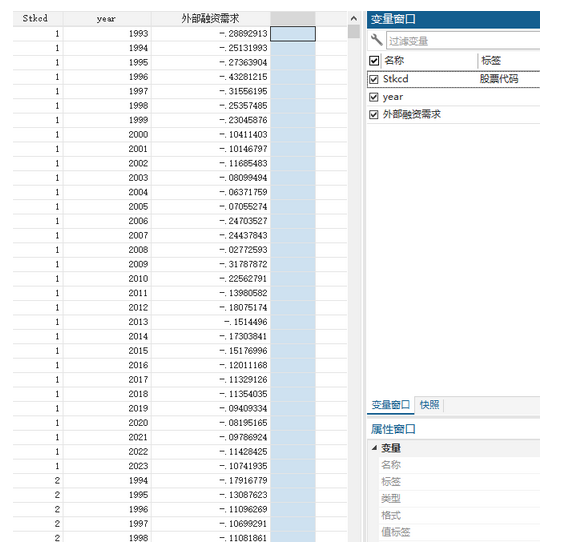
Task: Select the year column header
Action: (x=106, y=18)
